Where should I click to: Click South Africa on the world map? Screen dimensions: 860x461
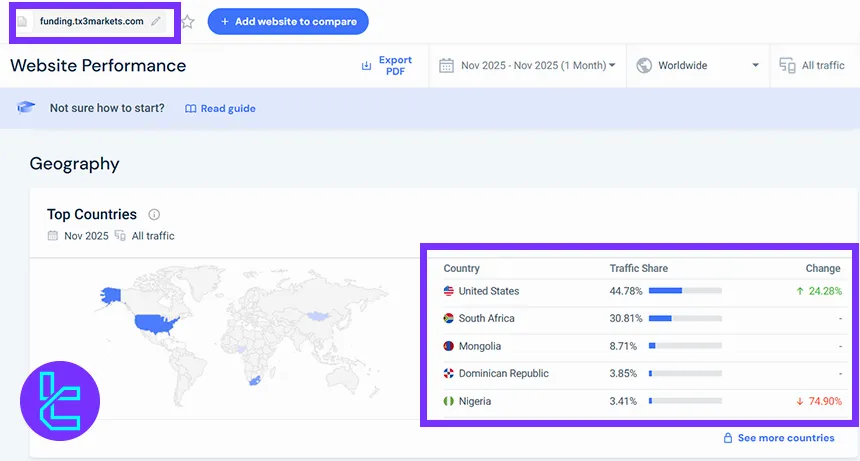tap(255, 381)
